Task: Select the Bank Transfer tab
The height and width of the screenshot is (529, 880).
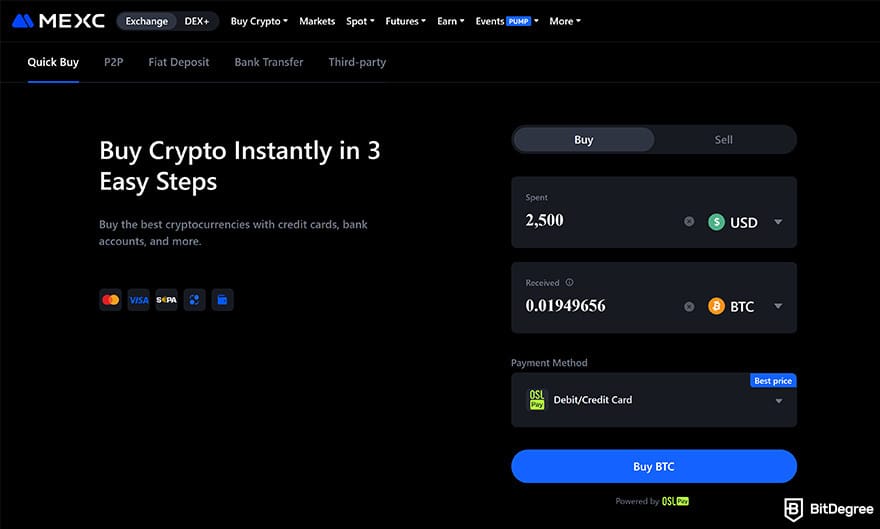Action: (269, 62)
